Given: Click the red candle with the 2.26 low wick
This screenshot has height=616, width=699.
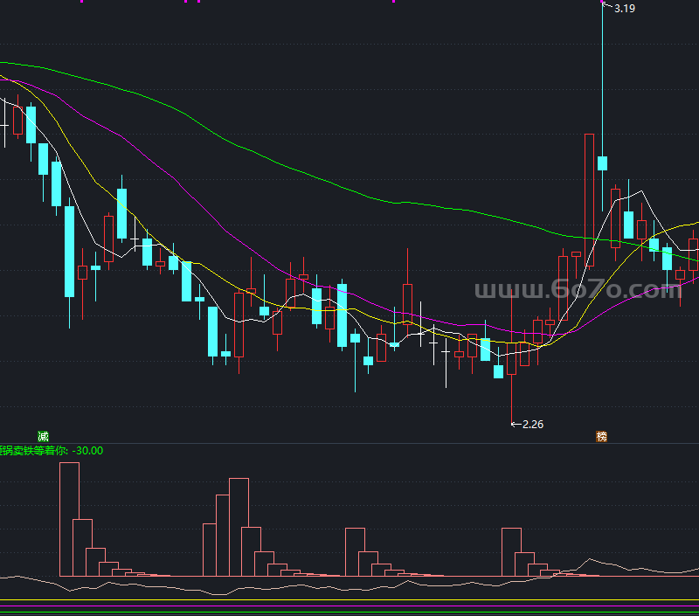Looking at the screenshot, I should (x=511, y=358).
